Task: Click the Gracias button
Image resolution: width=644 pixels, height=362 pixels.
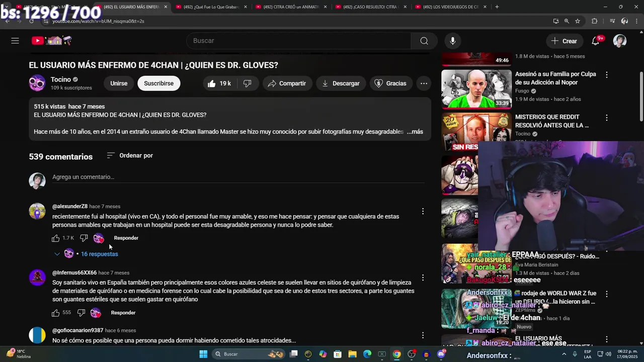Action: pos(391,83)
